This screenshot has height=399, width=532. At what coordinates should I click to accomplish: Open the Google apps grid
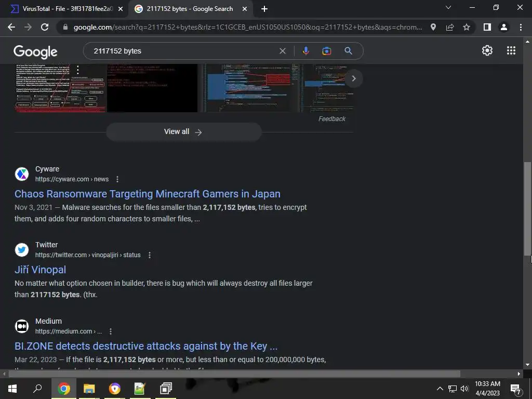pos(511,50)
